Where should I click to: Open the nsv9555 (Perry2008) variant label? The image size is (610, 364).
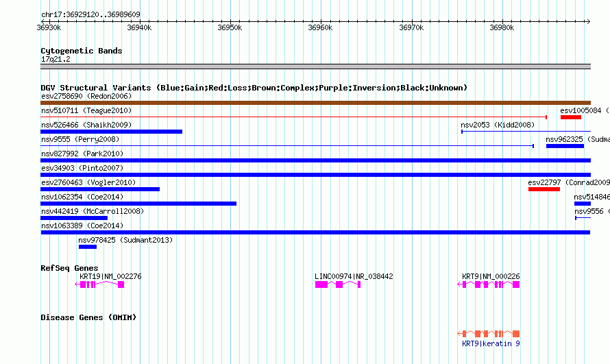pos(80,139)
